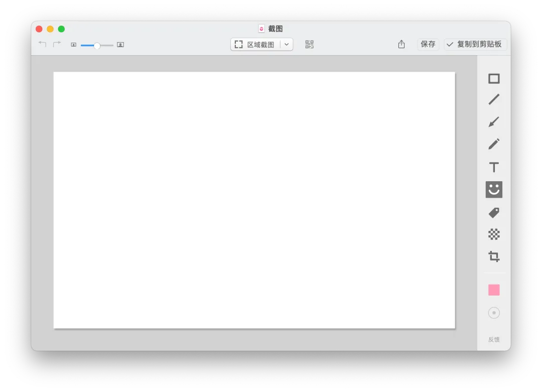Select the pencil freehand tool
The height and width of the screenshot is (392, 542).
click(x=494, y=144)
